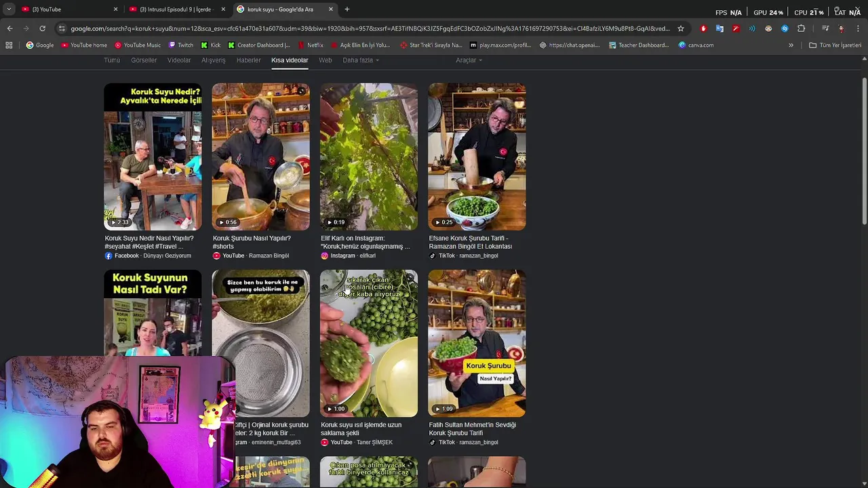Switch to the Tümü search tab
868x488 pixels.
(x=112, y=60)
